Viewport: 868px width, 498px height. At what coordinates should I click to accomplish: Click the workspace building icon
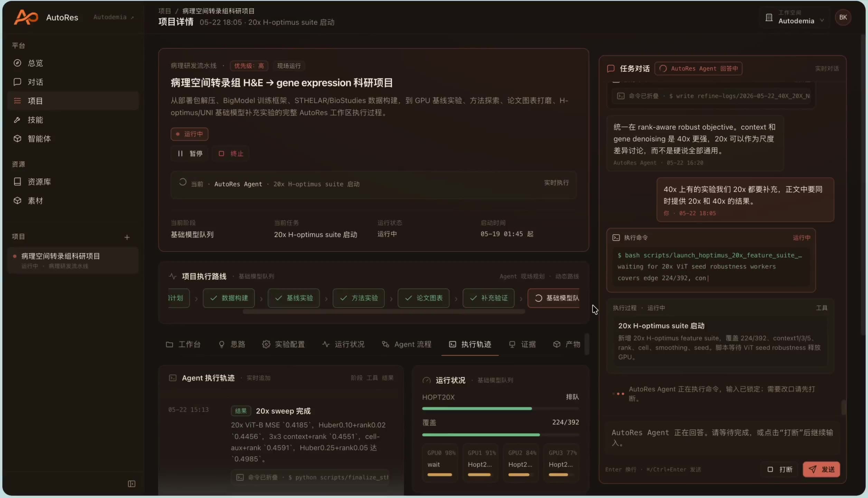tap(769, 17)
